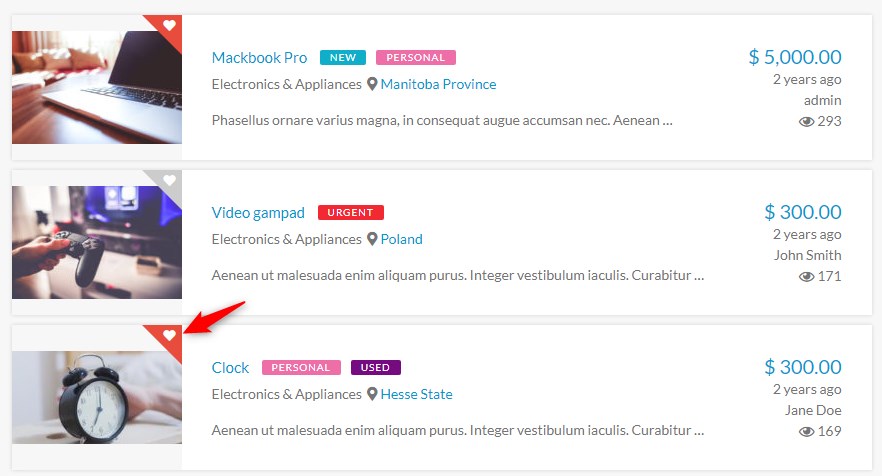Click the URGENT tag on Video gampad
This screenshot has height=476, width=882.
point(350,213)
